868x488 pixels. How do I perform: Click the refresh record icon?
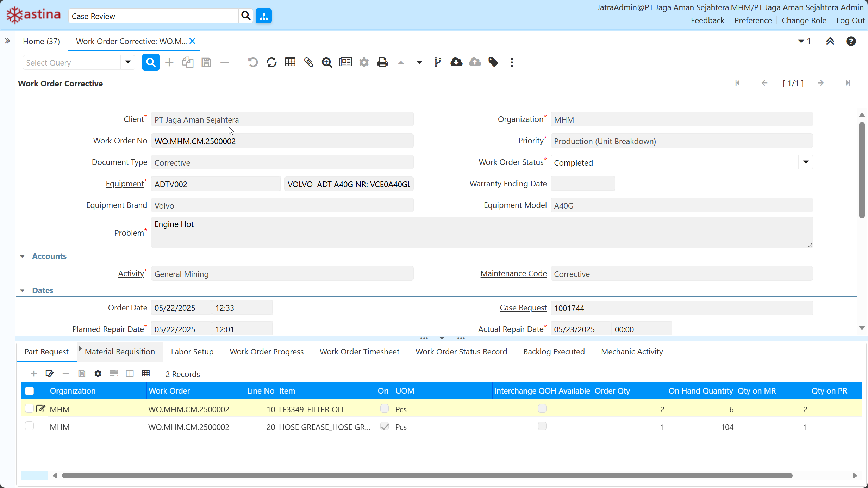(271, 63)
